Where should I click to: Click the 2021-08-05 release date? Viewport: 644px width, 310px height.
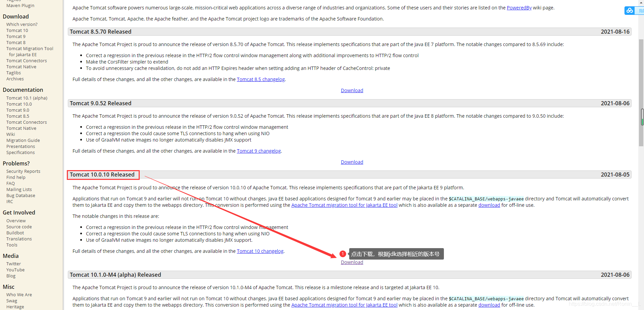click(x=615, y=175)
